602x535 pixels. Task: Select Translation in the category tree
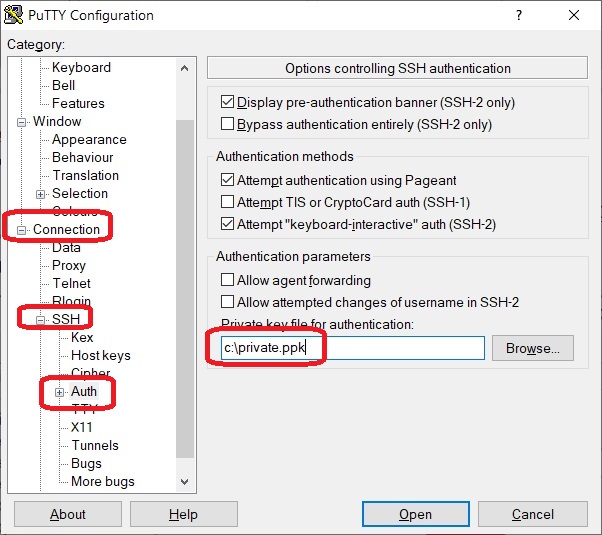[x=86, y=176]
